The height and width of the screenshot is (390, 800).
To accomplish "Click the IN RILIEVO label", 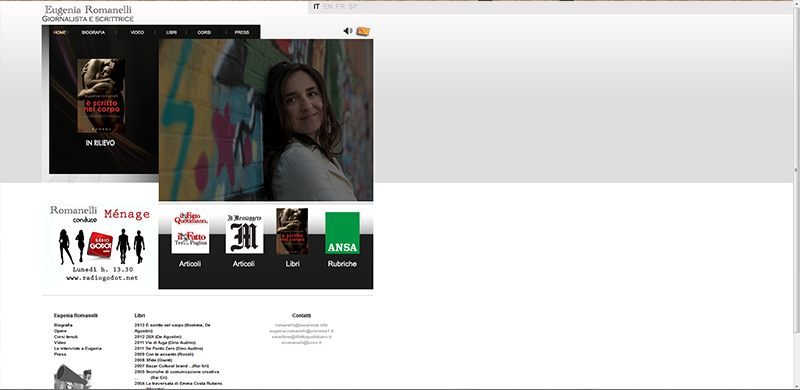I will (101, 143).
